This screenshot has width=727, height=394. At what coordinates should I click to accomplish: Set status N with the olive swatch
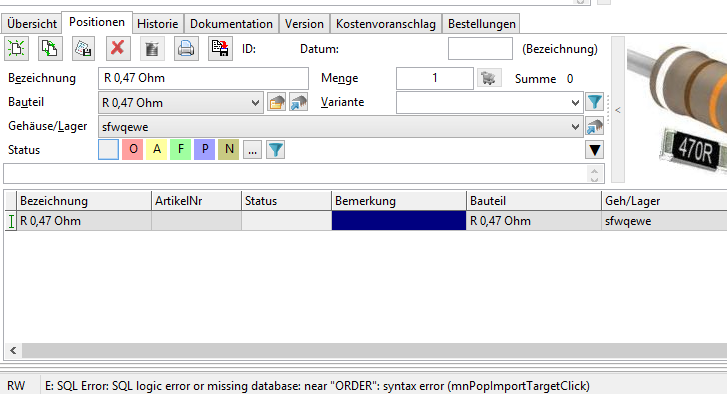(x=229, y=150)
